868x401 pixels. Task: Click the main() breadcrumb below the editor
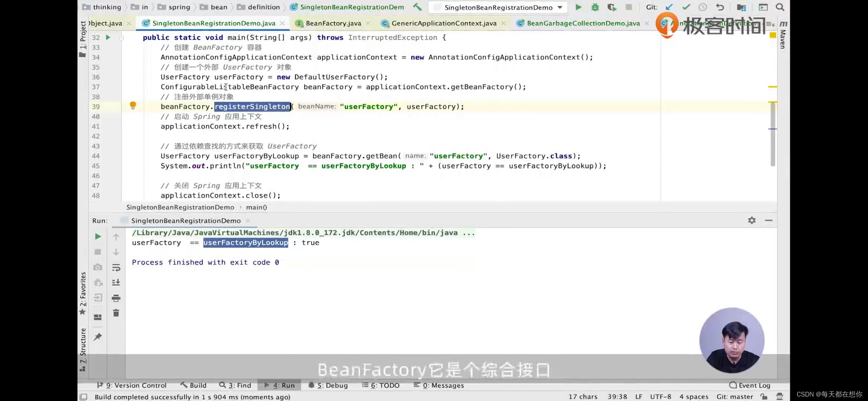click(x=256, y=207)
